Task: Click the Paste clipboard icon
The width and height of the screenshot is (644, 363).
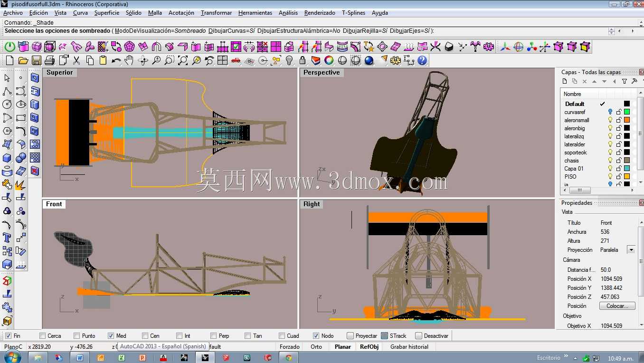Action: click(103, 60)
